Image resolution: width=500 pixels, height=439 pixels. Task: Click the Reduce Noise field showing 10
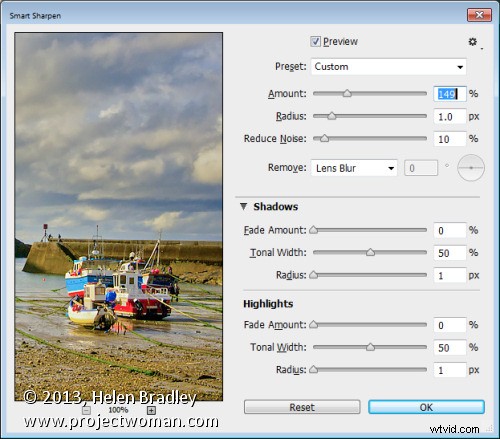pos(450,139)
